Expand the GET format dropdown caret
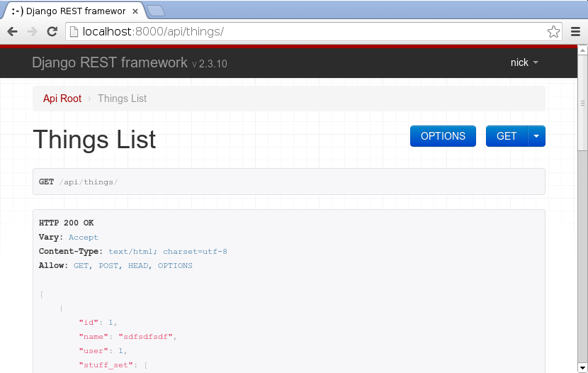Viewport: 588px width, 373px height. pyautogui.click(x=536, y=136)
